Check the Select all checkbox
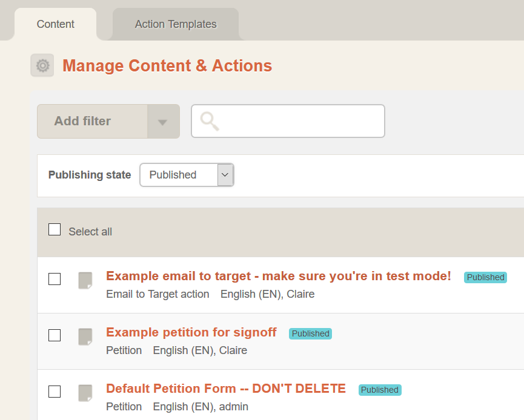 click(55, 230)
